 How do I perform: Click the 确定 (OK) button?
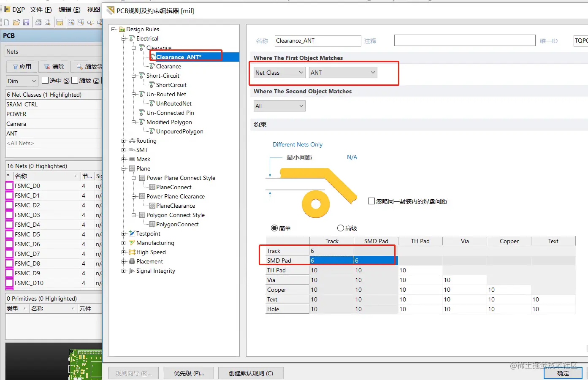(563, 373)
